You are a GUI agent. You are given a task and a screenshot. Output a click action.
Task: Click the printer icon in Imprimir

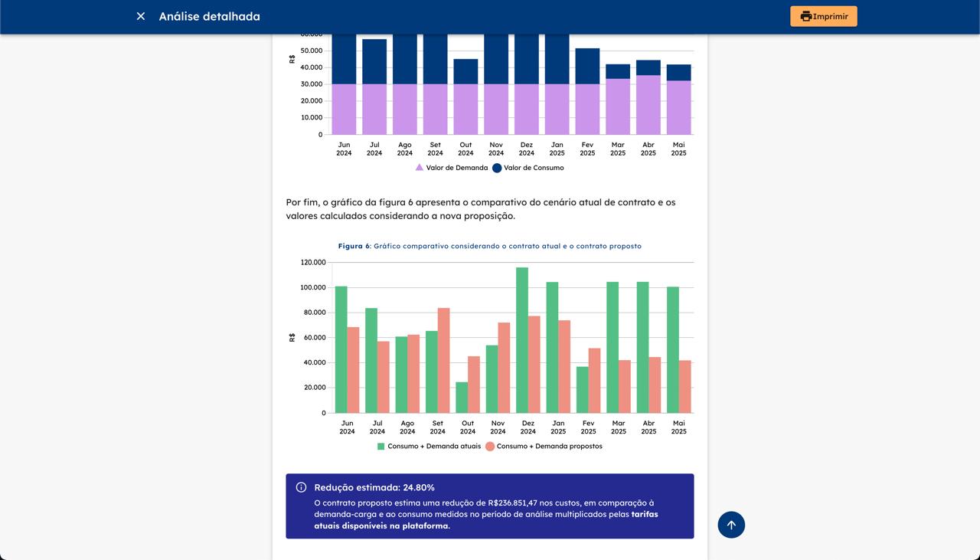805,16
